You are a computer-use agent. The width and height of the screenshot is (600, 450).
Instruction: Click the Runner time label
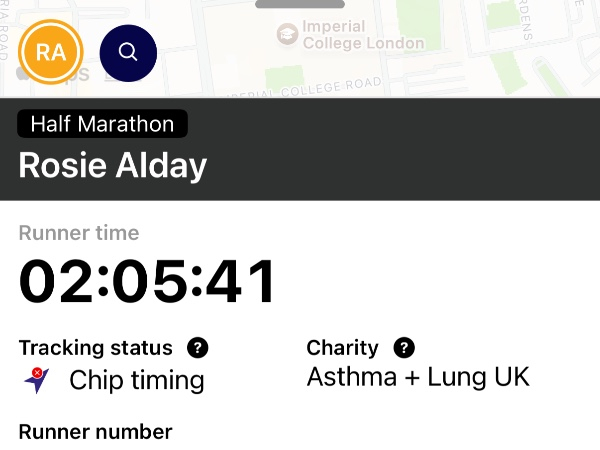(x=79, y=233)
